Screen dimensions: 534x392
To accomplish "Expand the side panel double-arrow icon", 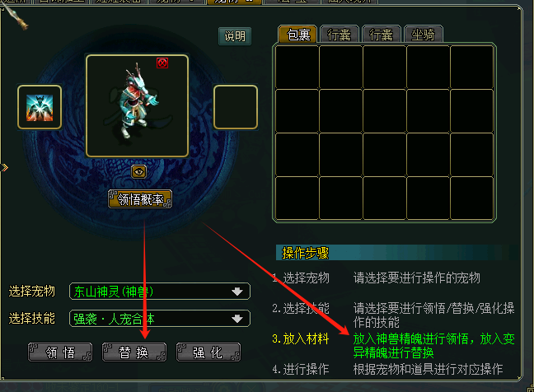I will pos(4,167).
